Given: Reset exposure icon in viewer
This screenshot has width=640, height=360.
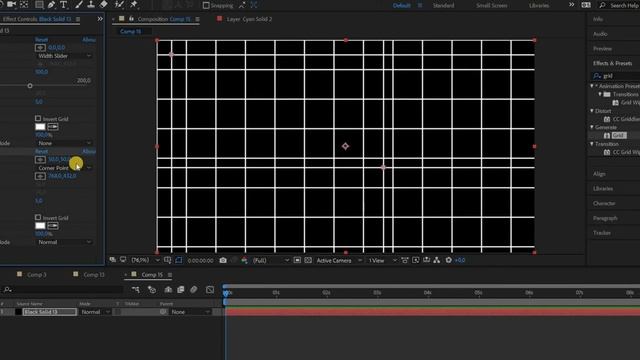Looking at the screenshot, I should pos(449,260).
